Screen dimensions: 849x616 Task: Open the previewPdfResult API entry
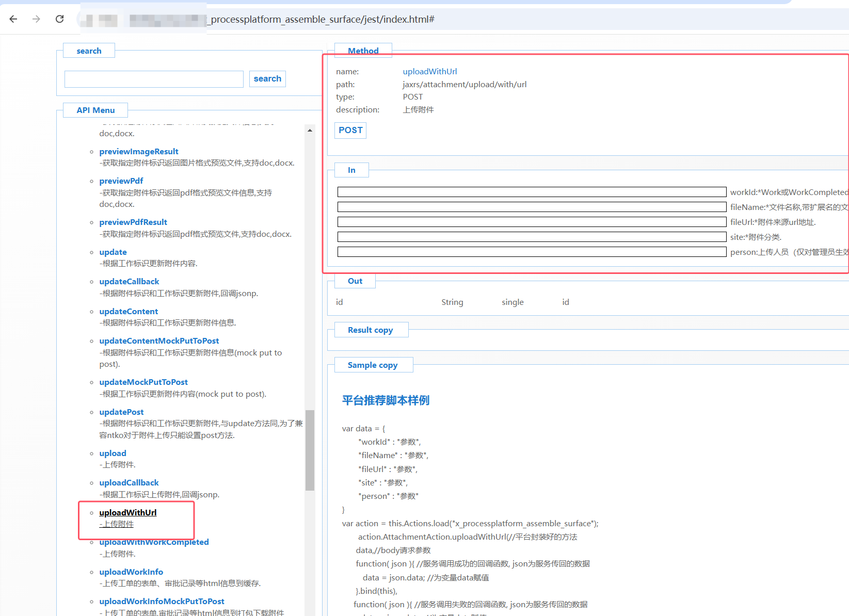point(133,222)
